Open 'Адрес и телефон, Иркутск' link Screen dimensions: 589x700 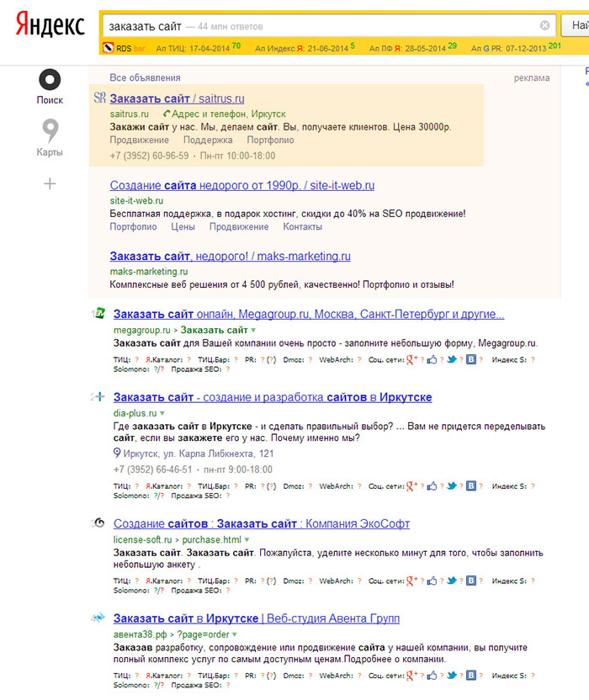(225, 114)
